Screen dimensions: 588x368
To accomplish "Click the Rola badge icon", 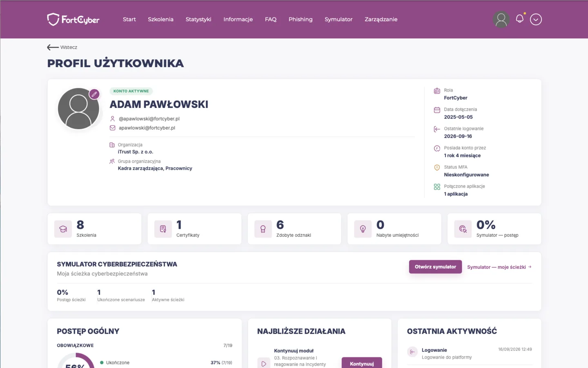I will (x=437, y=91).
